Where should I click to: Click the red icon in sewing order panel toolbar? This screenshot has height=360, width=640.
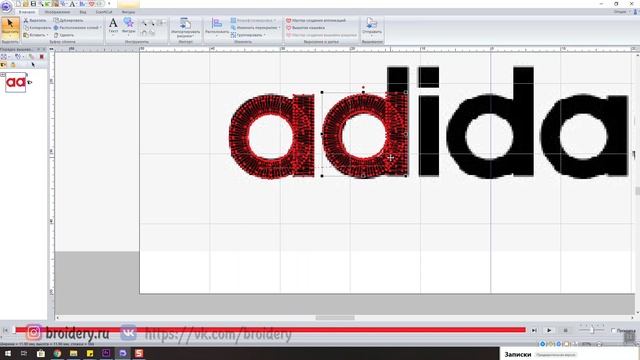click(x=41, y=57)
